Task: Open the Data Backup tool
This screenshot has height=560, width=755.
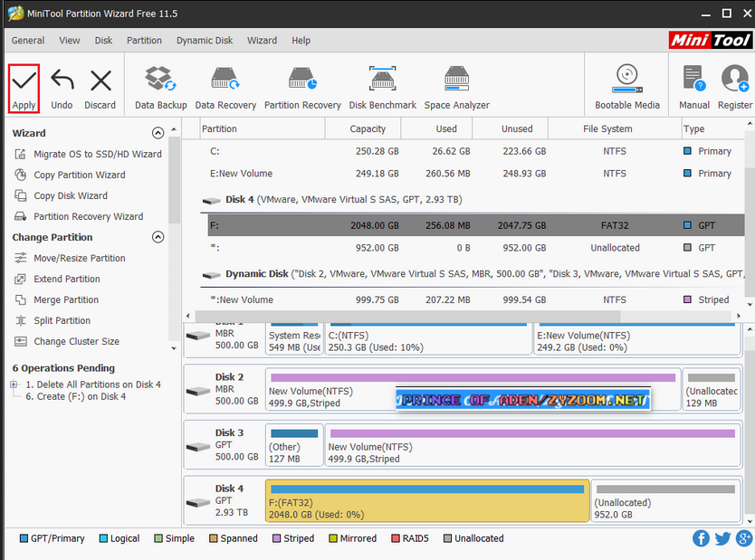Action: pos(161,88)
